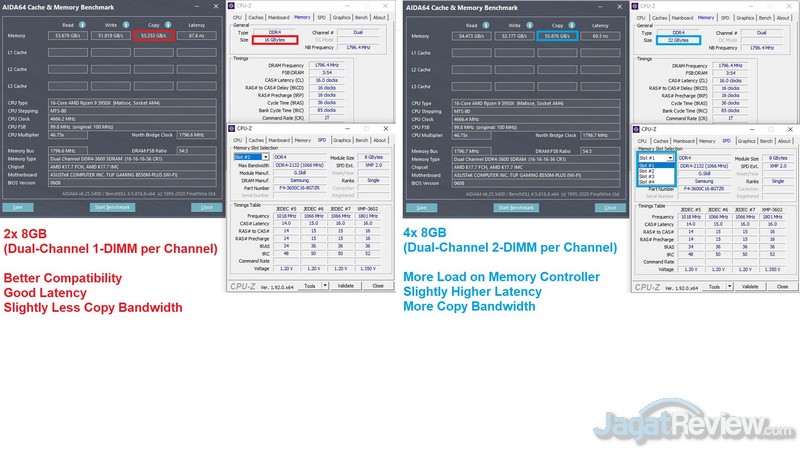
Task: Open Bench tab in Slot #2 CPU-Z window
Action: pyautogui.click(x=362, y=140)
